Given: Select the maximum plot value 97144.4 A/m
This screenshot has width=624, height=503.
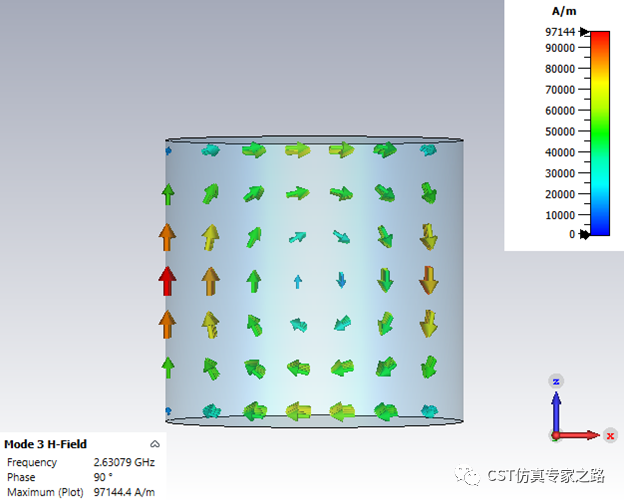Looking at the screenshot, I should tap(124, 492).
